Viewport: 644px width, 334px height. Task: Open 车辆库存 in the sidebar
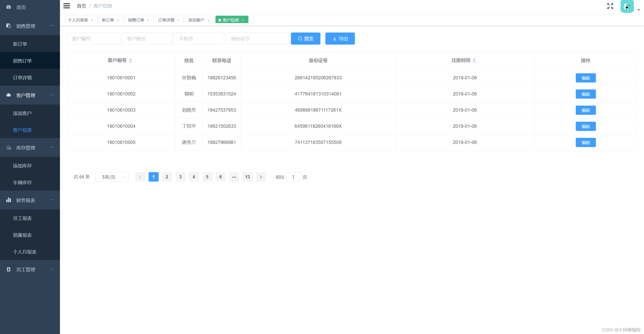click(x=22, y=182)
